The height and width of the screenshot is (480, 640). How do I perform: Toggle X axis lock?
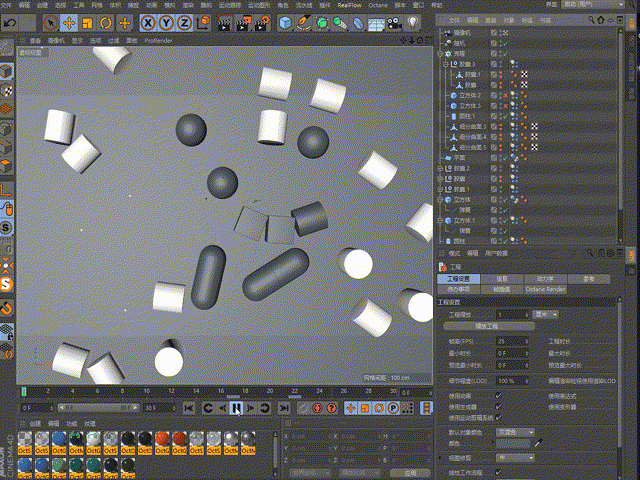[148, 23]
